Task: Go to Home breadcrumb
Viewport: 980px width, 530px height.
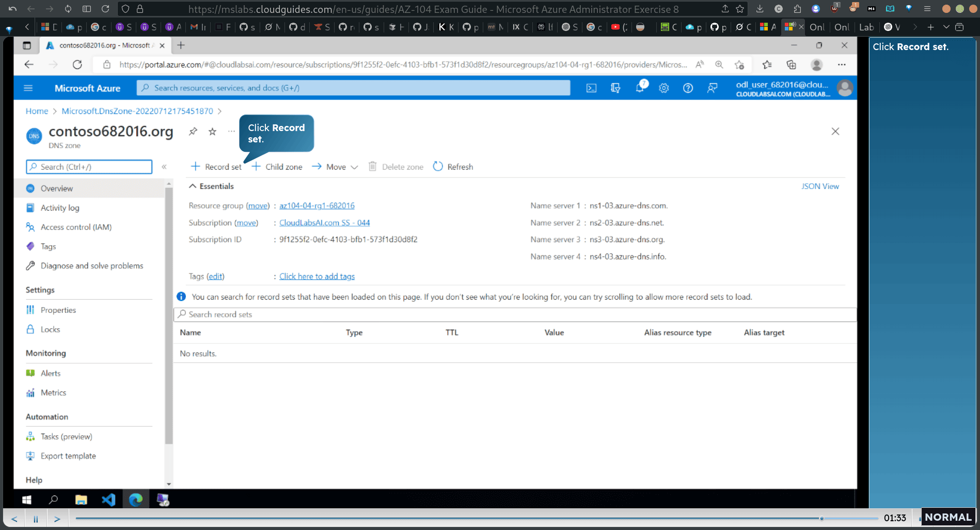Action: tap(37, 111)
